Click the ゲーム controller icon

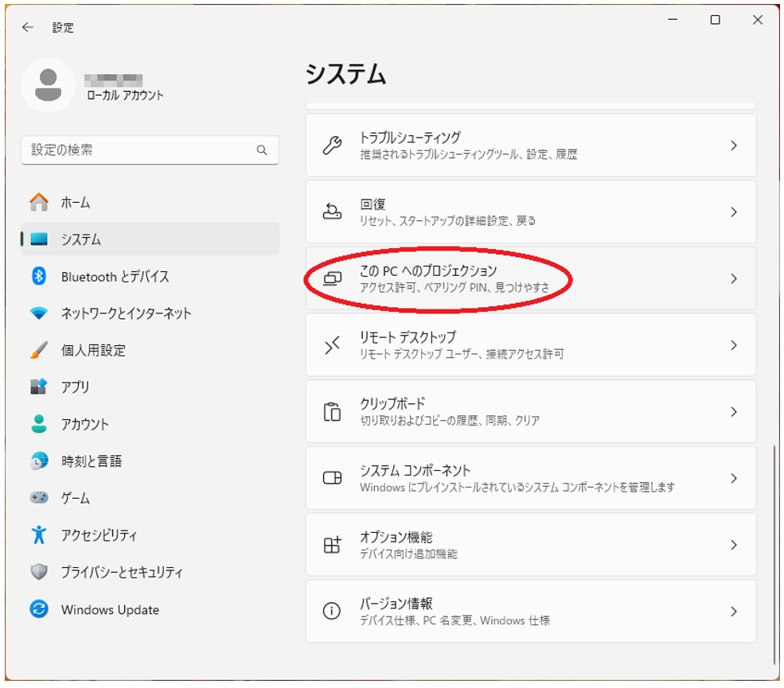[x=39, y=498]
